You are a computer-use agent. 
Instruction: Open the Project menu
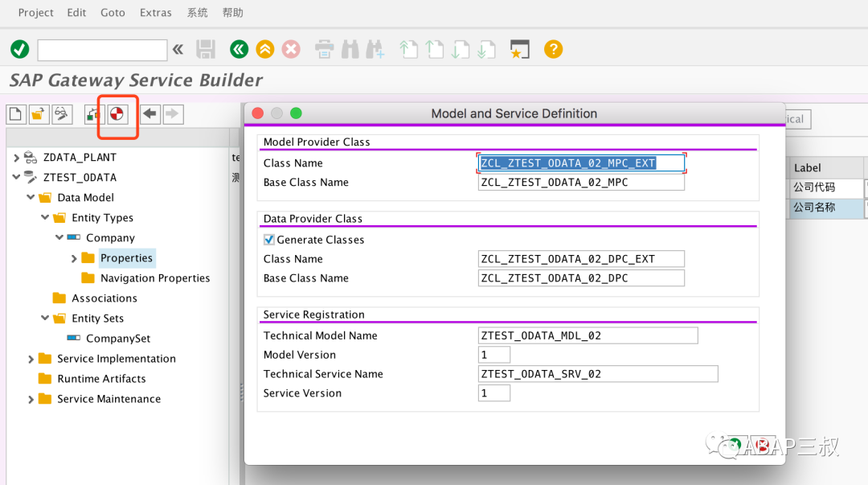point(36,12)
